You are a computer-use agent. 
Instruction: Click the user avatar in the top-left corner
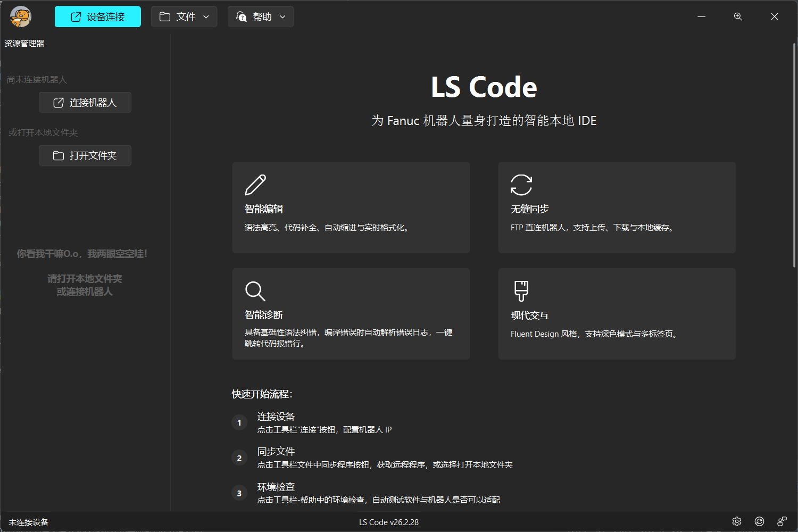tap(21, 16)
